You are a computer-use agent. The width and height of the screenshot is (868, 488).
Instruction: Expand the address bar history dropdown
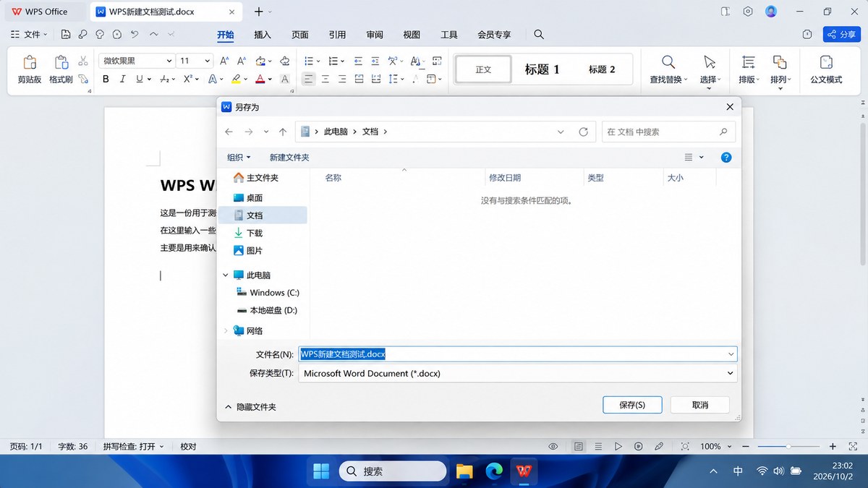click(x=561, y=132)
